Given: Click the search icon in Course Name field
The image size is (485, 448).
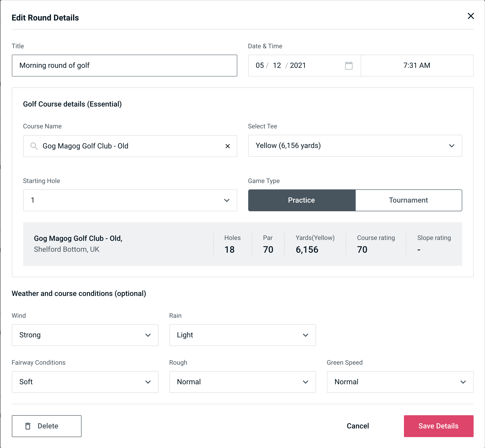Looking at the screenshot, I should point(34,146).
